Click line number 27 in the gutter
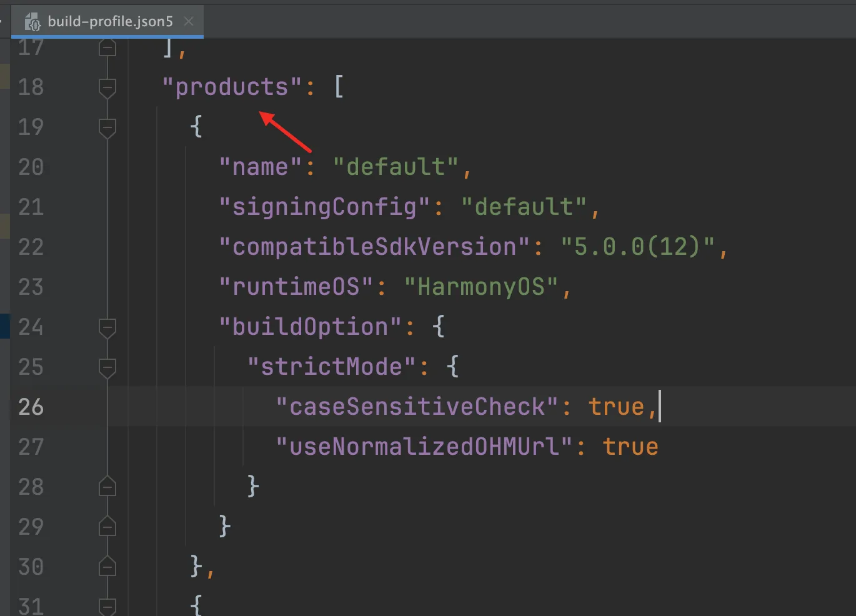 [31, 447]
